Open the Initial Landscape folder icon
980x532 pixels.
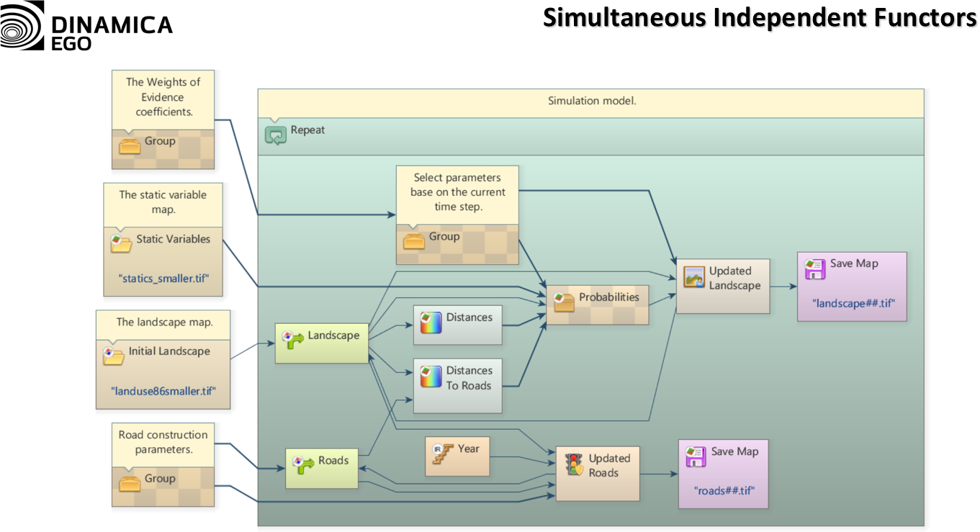click(x=114, y=355)
